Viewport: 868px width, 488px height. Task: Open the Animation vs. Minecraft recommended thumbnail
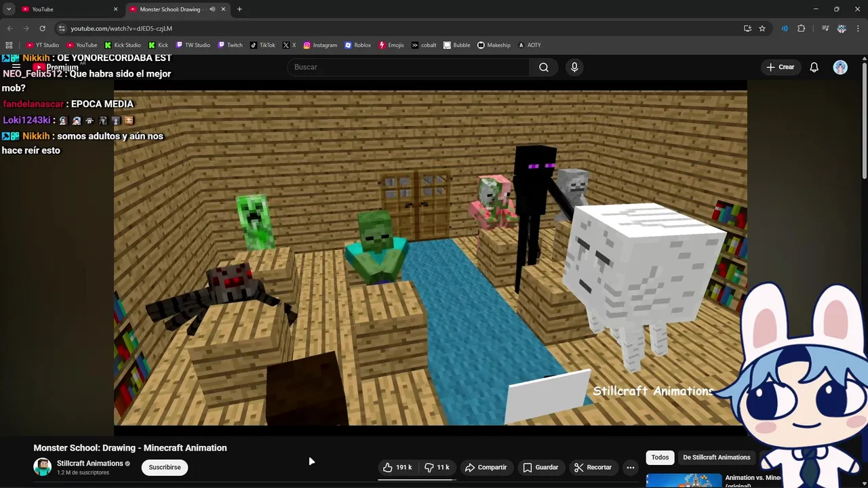(684, 481)
